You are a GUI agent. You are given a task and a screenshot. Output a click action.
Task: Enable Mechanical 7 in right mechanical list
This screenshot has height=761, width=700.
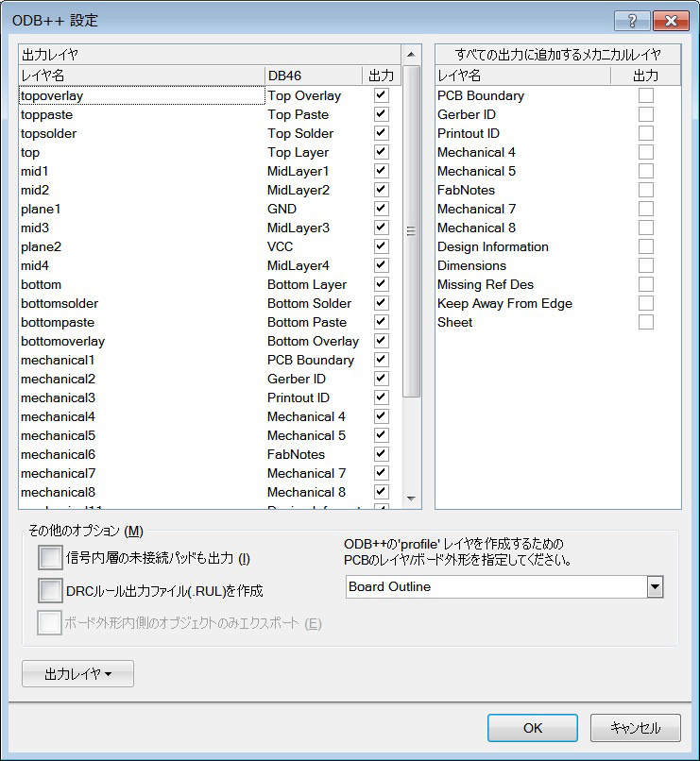(x=645, y=209)
